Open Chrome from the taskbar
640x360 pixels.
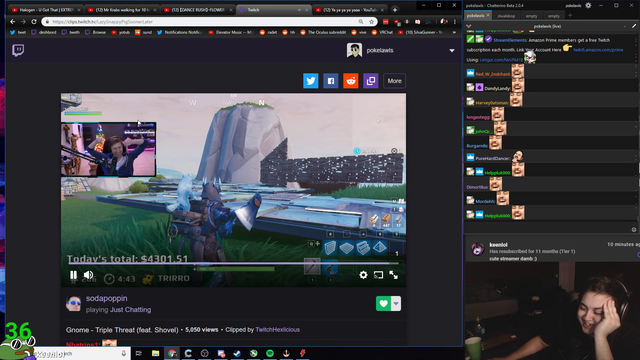pos(172,353)
